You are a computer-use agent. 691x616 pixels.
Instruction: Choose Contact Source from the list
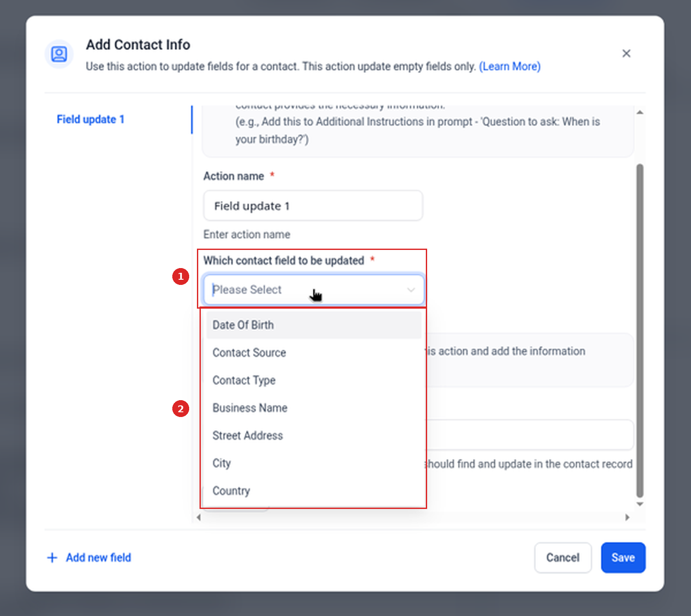(x=314, y=353)
